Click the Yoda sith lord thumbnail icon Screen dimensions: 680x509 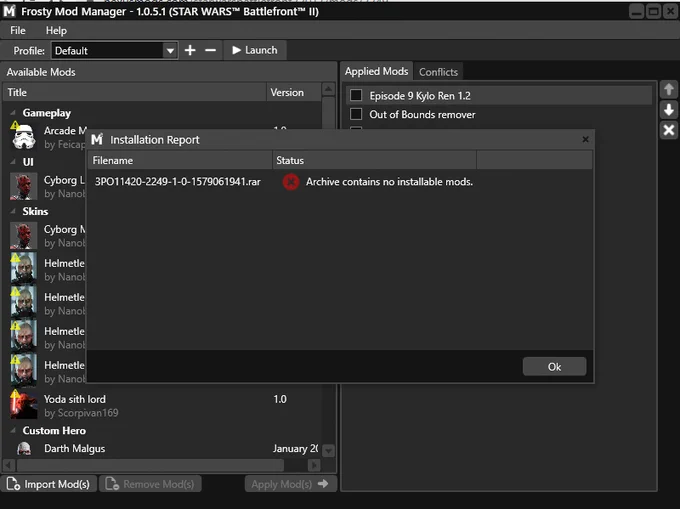click(x=23, y=405)
